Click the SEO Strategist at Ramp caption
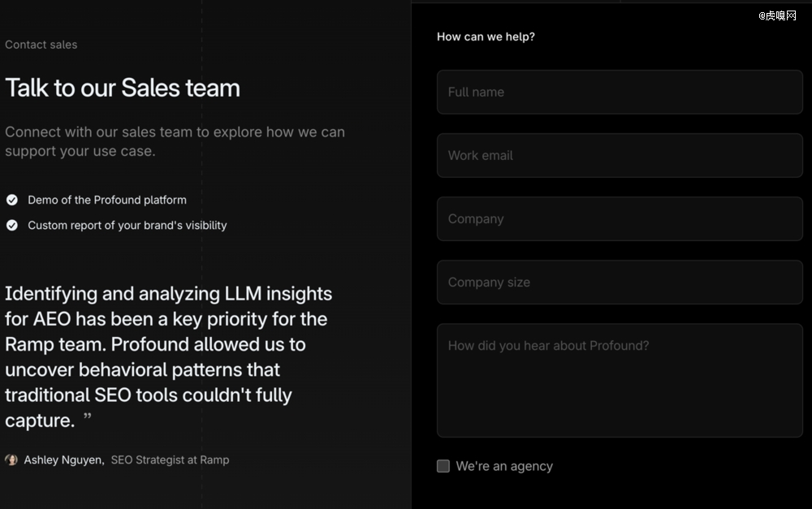This screenshot has height=509, width=812. (x=170, y=459)
